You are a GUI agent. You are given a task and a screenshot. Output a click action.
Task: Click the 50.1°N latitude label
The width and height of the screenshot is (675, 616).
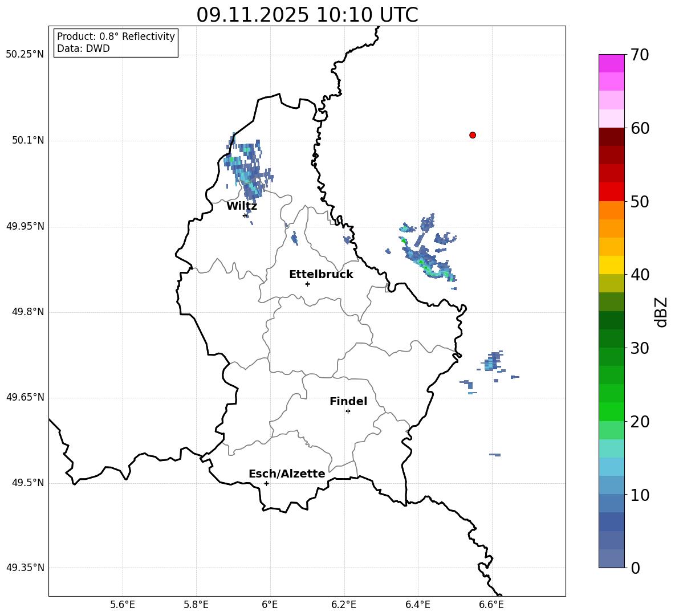(28, 140)
